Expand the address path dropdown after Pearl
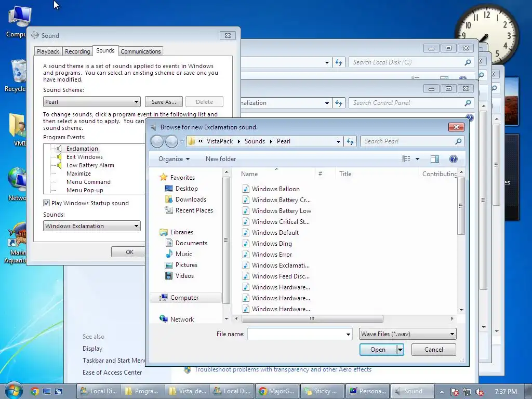 (x=338, y=141)
